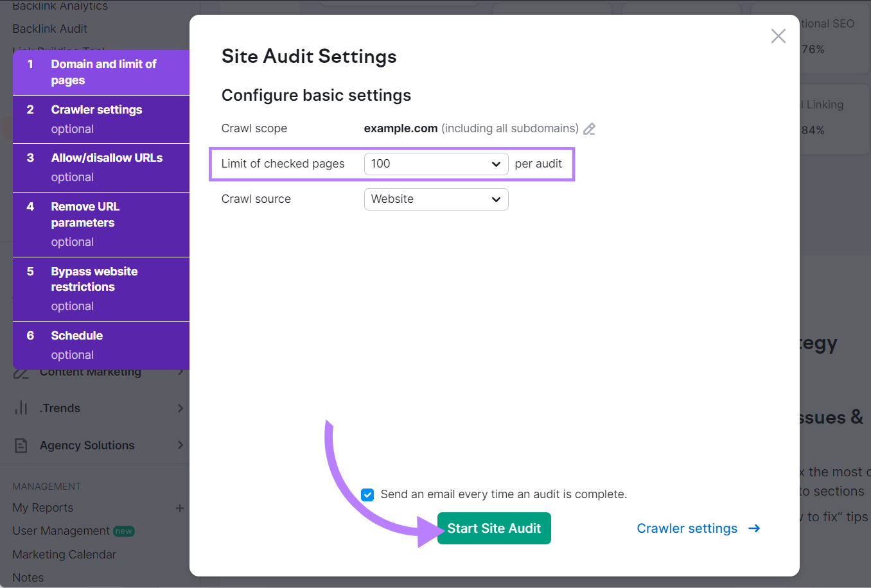This screenshot has width=871, height=588.
Task: Select step 1 Domain and limit of pages
Action: pos(101,73)
